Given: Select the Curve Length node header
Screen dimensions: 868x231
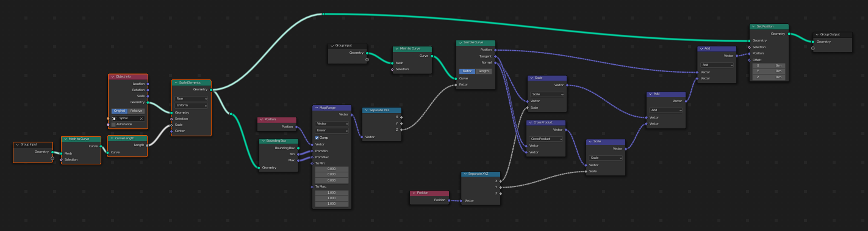Looking at the screenshot, I should pos(127,138).
